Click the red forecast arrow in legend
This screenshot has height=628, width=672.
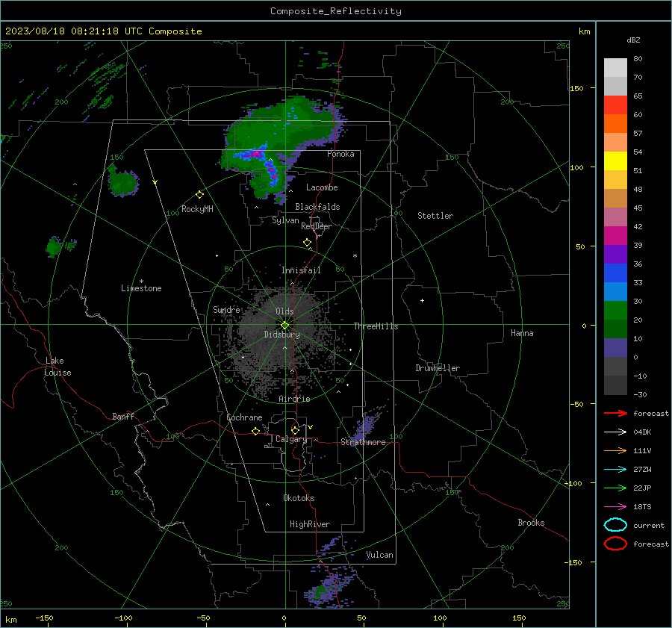tap(615, 413)
